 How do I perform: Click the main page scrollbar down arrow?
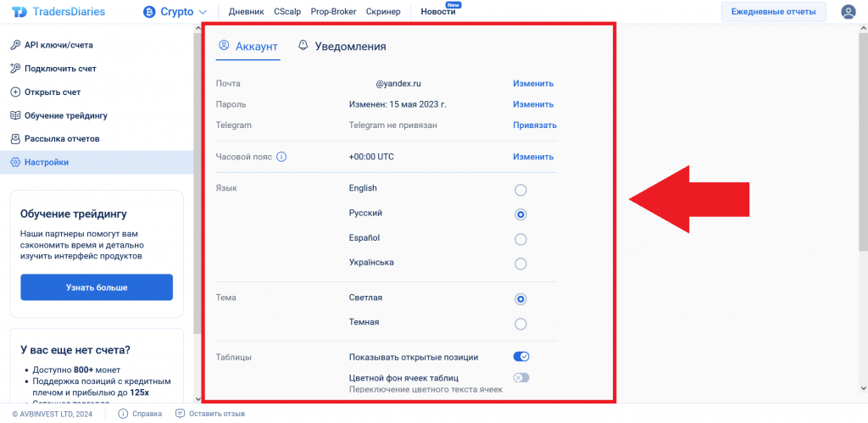tap(864, 387)
